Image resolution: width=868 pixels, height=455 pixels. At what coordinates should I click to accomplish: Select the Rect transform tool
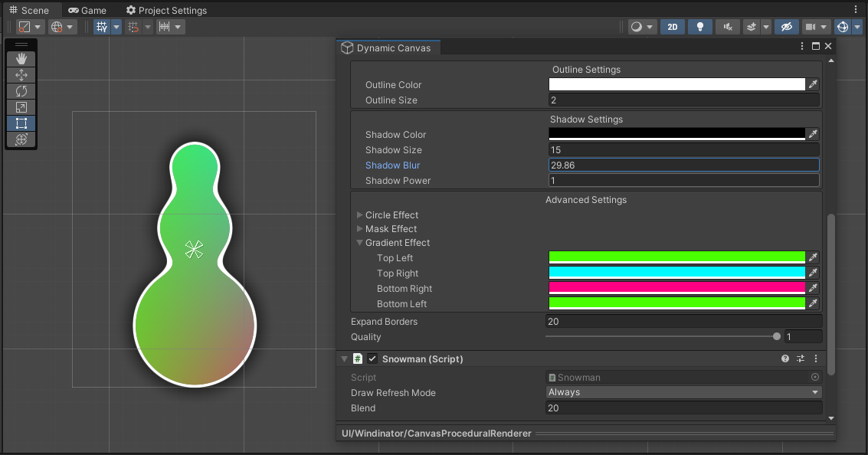(x=21, y=123)
